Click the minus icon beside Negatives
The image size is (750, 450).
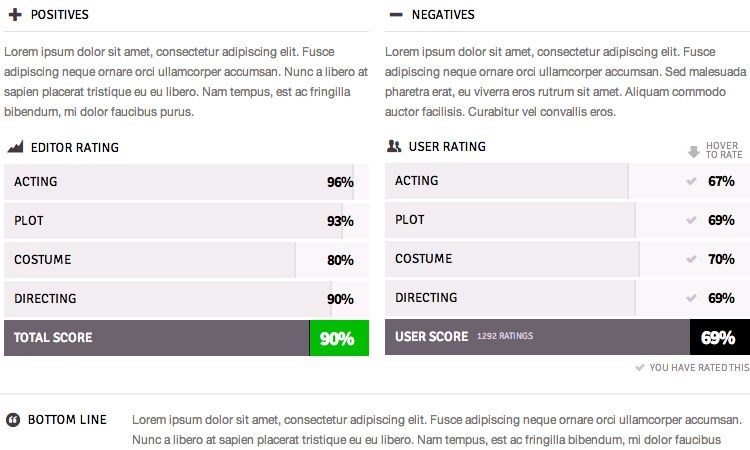396,15
